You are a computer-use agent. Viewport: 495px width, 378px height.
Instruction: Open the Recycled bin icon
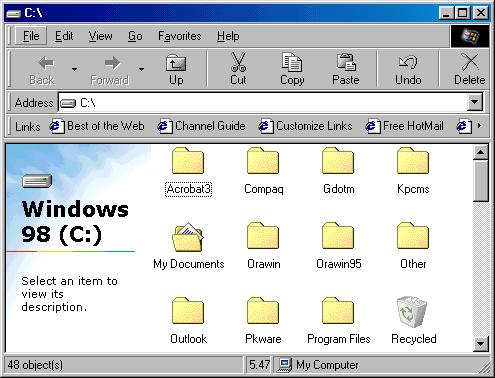pyautogui.click(x=412, y=311)
